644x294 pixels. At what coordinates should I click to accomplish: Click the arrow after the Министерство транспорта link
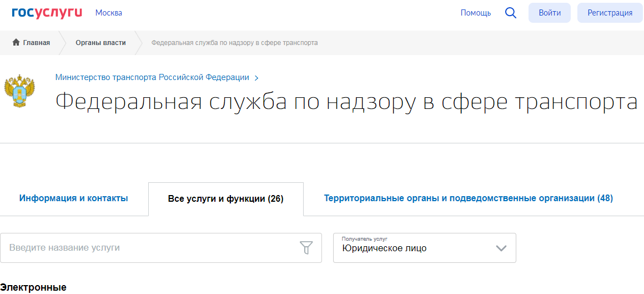coord(256,78)
